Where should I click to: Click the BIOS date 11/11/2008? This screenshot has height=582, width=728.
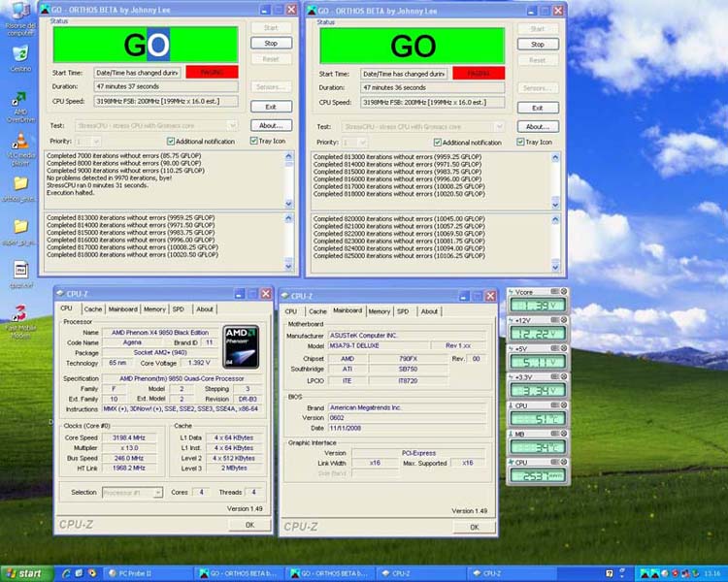[346, 428]
